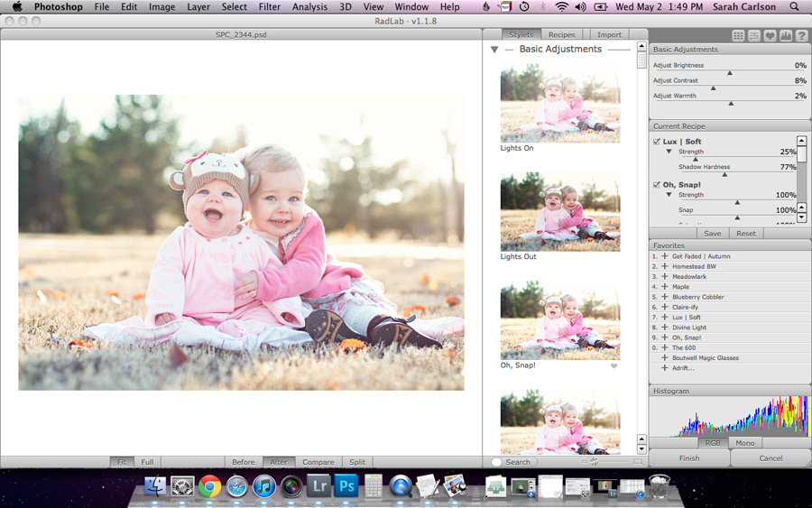Open Spotlight search magnifier in menu bar
The image size is (812, 508).
pos(794,6)
